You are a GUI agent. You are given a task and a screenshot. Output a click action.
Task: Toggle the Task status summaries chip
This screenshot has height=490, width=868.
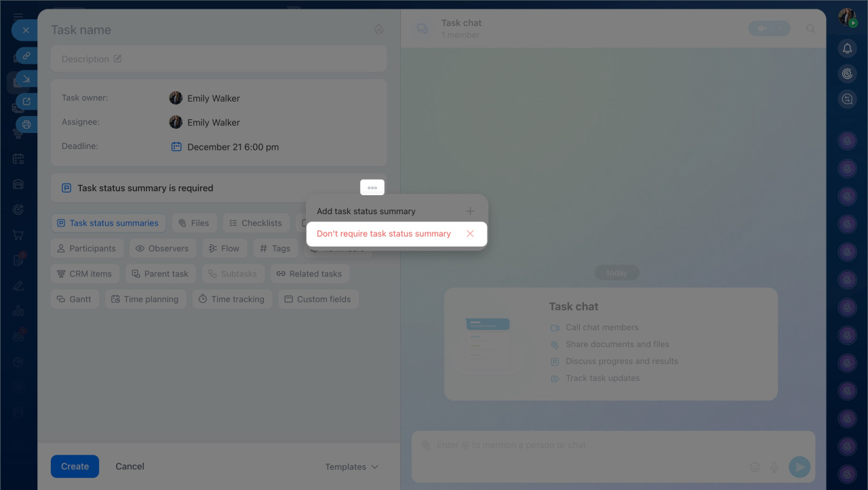[x=108, y=223]
